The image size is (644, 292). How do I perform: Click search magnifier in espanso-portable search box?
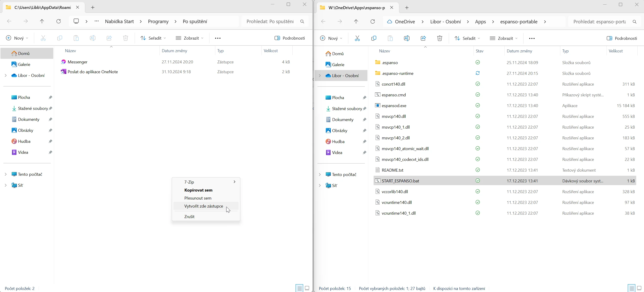(x=634, y=22)
